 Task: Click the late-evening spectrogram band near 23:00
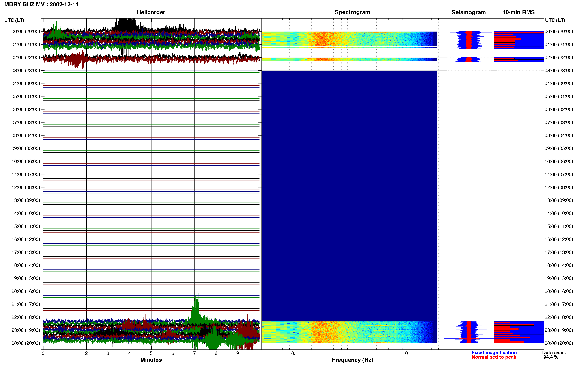click(x=349, y=332)
